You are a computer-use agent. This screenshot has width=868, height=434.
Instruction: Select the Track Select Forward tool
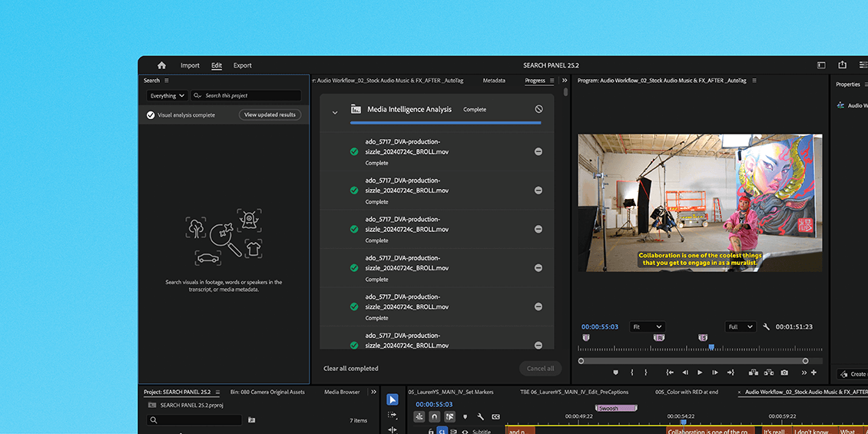point(393,415)
